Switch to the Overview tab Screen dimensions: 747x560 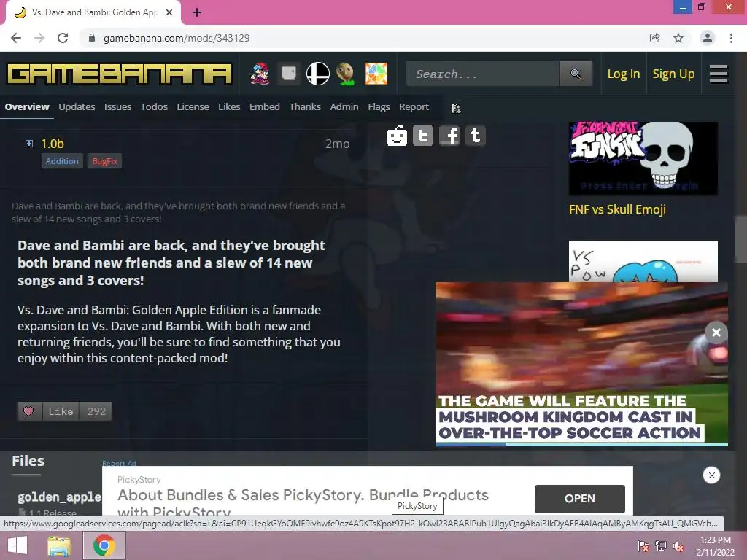pos(27,106)
